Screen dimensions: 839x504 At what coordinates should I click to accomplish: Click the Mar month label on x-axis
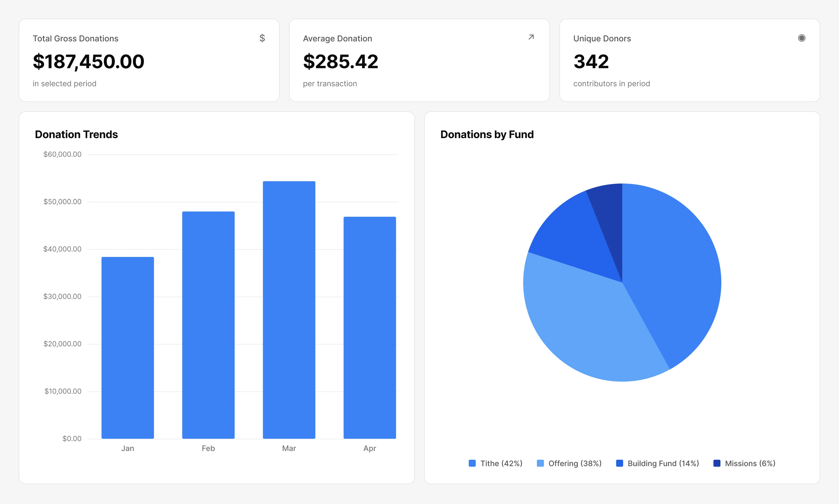(289, 448)
